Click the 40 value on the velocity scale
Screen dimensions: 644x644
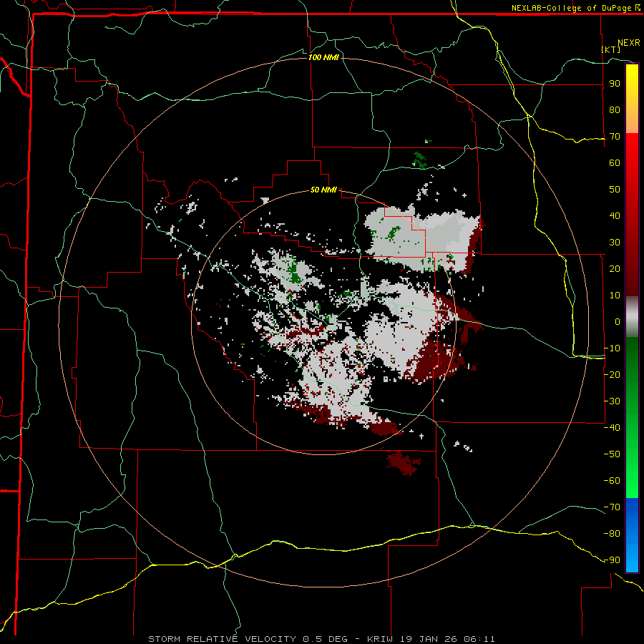pyautogui.click(x=615, y=215)
